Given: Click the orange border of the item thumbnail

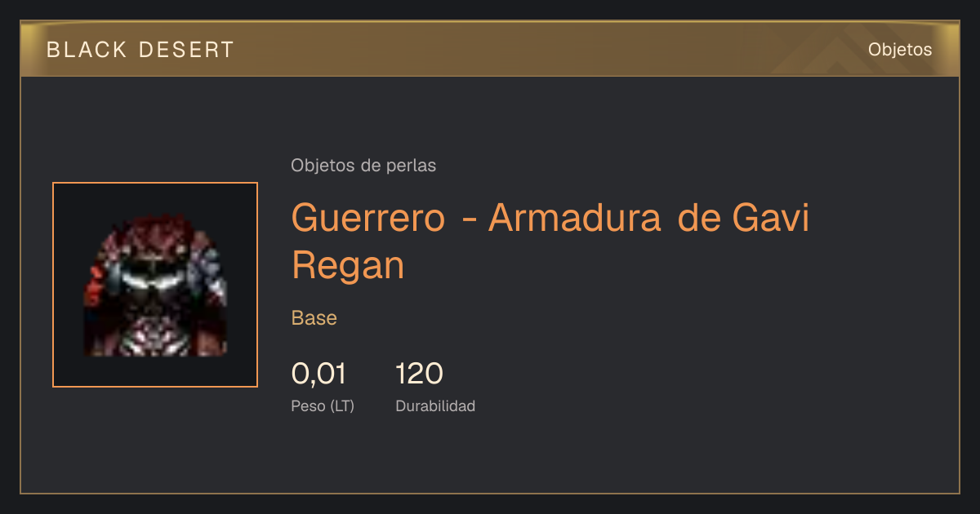Looking at the screenshot, I should tap(53, 285).
